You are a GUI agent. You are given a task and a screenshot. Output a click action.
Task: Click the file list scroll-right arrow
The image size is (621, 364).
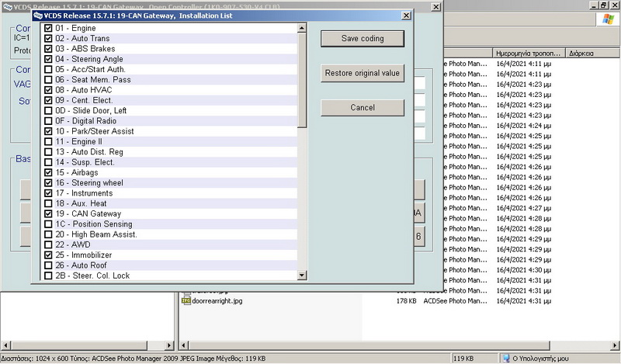pos(616,345)
